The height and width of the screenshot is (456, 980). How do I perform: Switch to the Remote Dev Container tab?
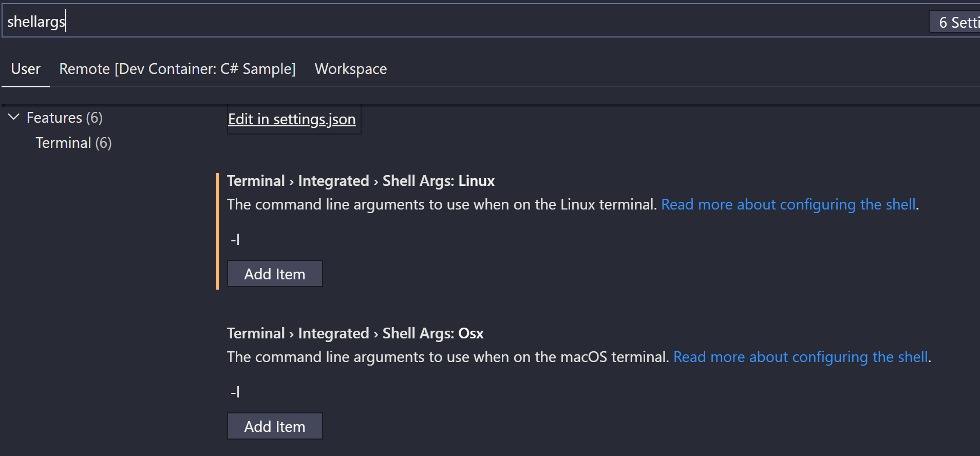[x=178, y=69]
